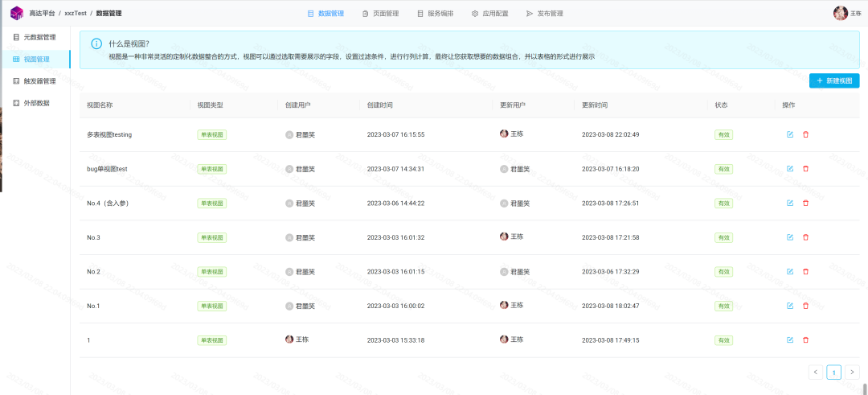Click 有效 status tag in No.1 row
868x395 pixels.
click(x=723, y=307)
